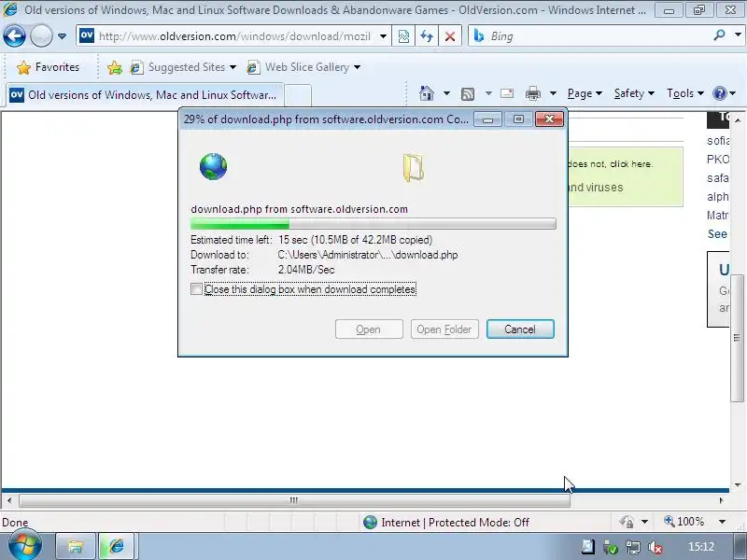Click the grayed Open Folder button

coord(444,329)
